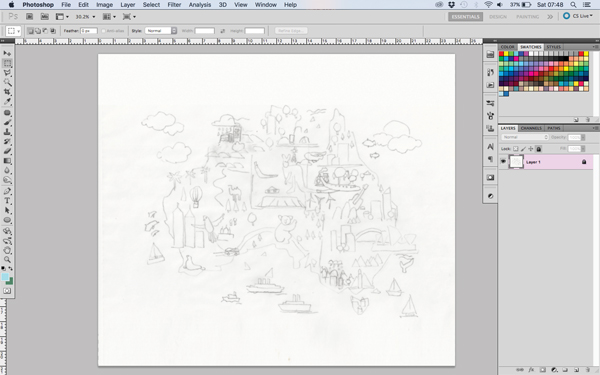Viewport: 600px width, 375px height.
Task: Select the Dodge tool
Action: 7,180
